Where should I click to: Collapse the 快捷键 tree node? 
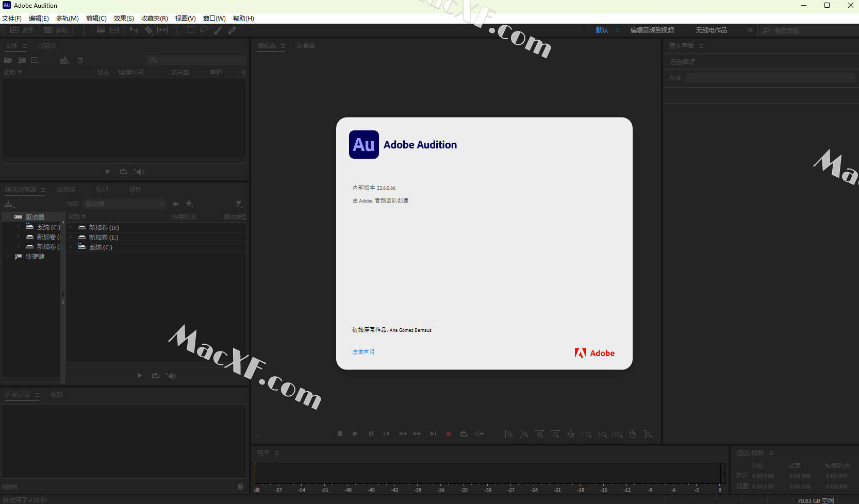coord(7,256)
